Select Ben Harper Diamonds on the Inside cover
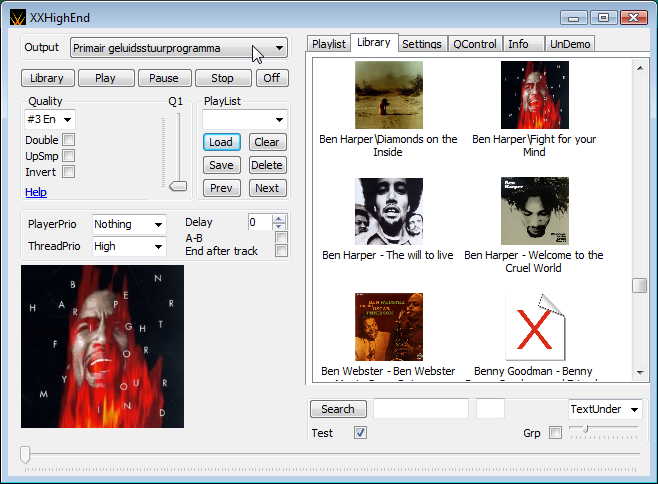The width and height of the screenshot is (658, 484). (389, 95)
